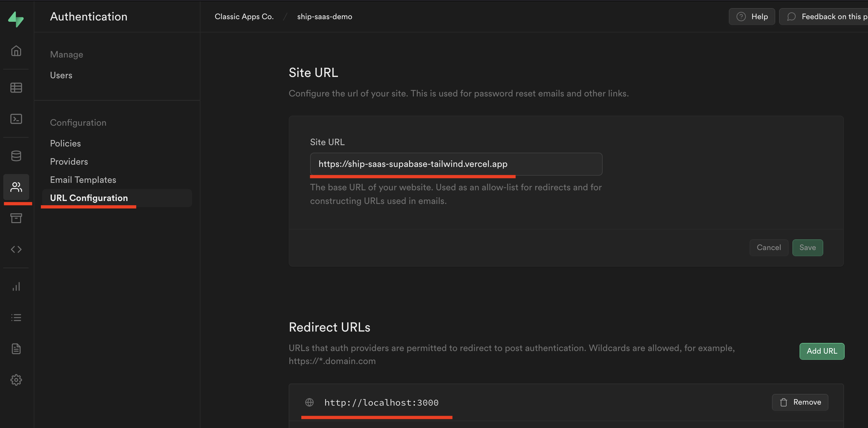Open the SQL Editor terminal icon

pos(16,119)
